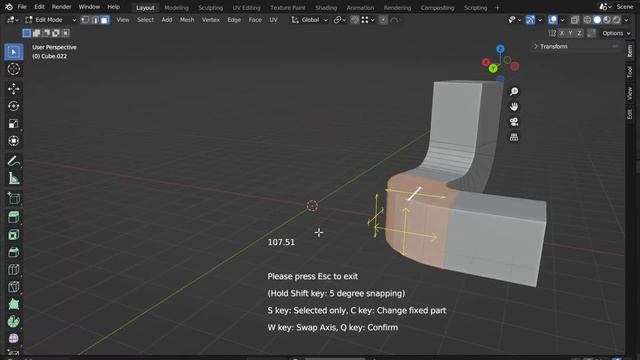The height and width of the screenshot is (360, 640).
Task: Open the Tool sidebar tab
Action: (630, 72)
